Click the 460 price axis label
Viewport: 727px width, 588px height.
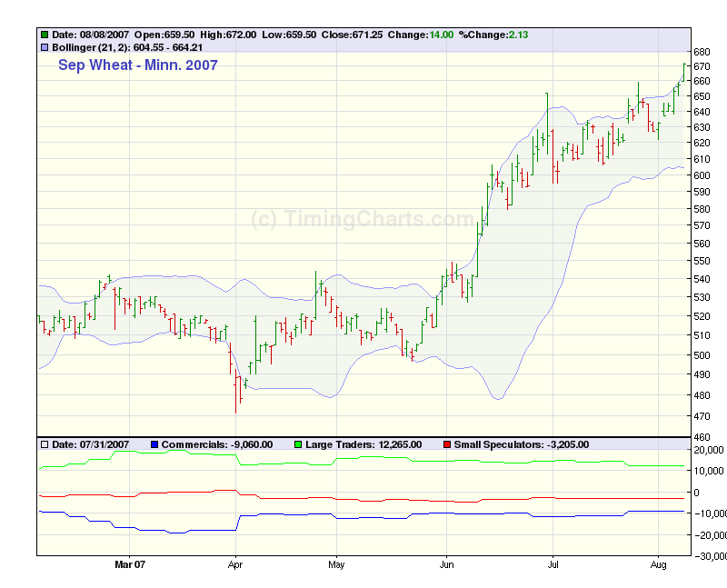coord(702,437)
